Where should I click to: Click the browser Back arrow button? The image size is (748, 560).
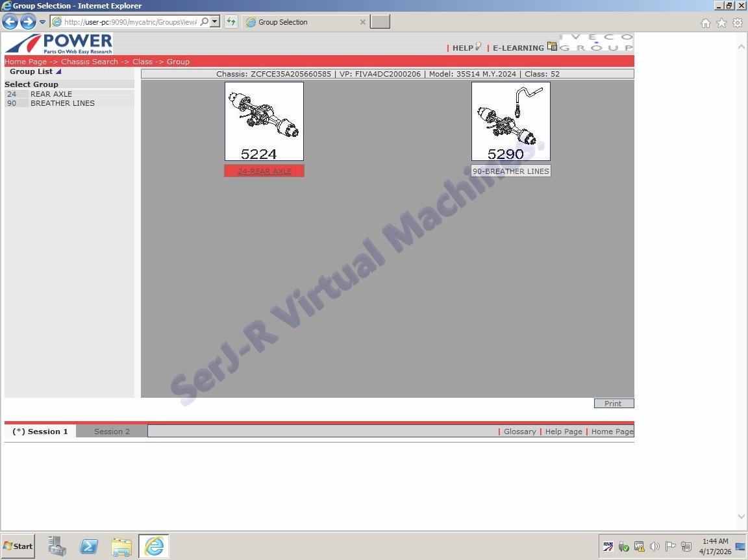(x=10, y=22)
